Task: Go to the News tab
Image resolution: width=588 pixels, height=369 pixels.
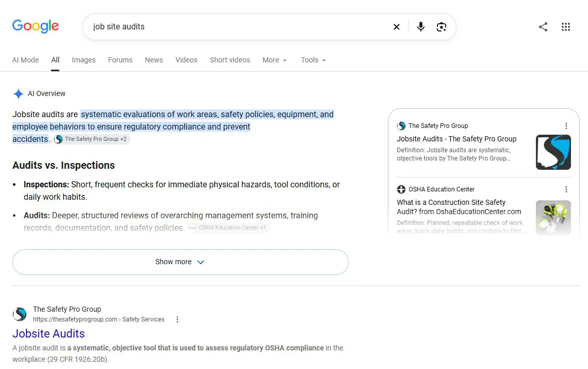Action: click(154, 60)
